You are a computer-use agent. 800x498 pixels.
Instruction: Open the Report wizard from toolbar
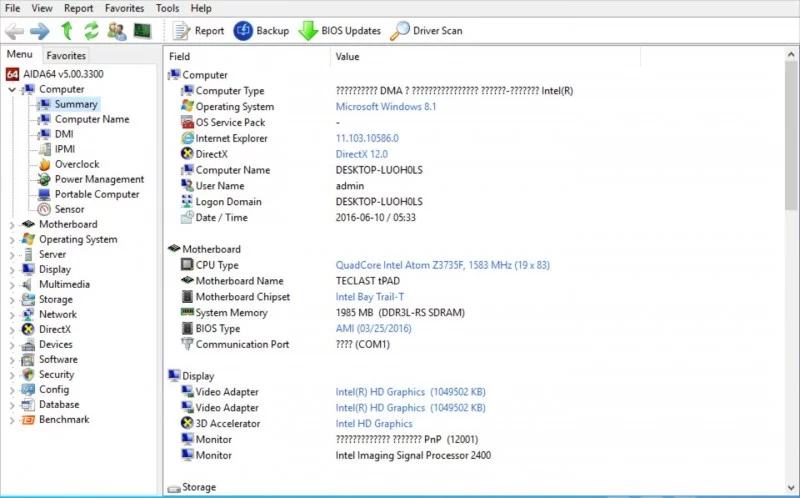(198, 31)
